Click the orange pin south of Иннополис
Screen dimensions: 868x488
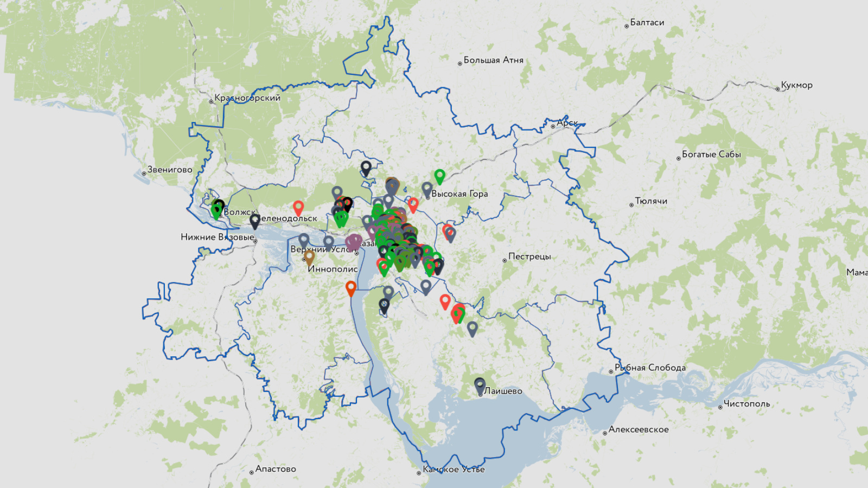(351, 287)
